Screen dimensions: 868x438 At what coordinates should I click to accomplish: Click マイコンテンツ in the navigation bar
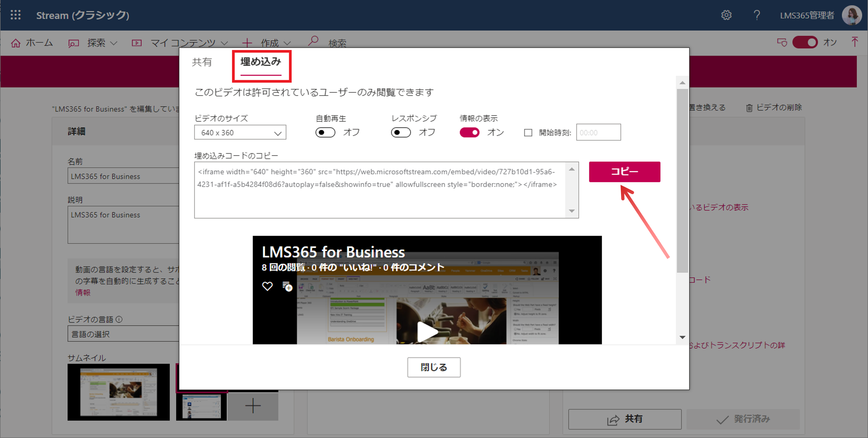point(183,43)
